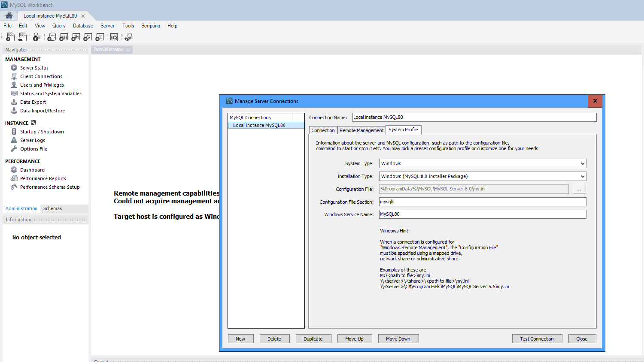Image resolution: width=644 pixels, height=362 pixels.
Task: Click the Move Up button
Action: pyautogui.click(x=355, y=339)
